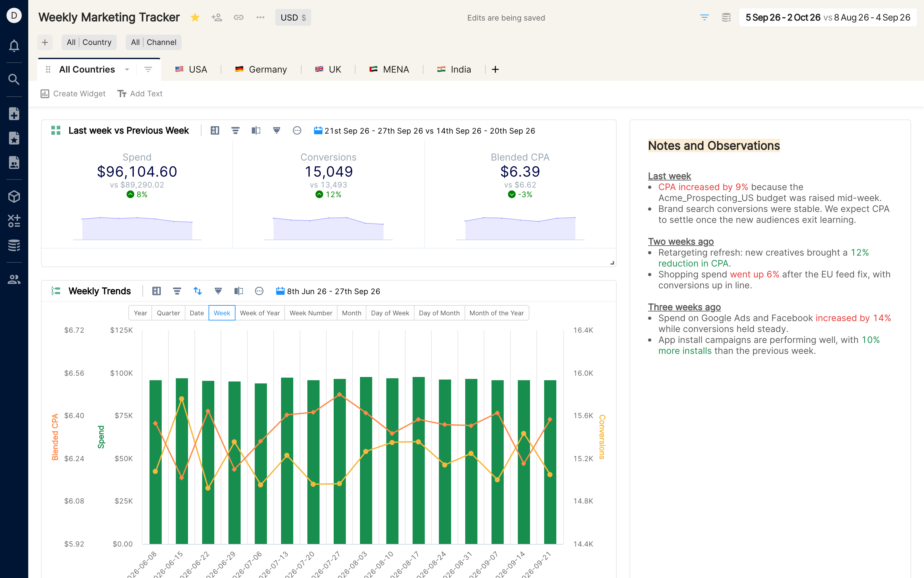Click the share/add person icon

click(217, 18)
